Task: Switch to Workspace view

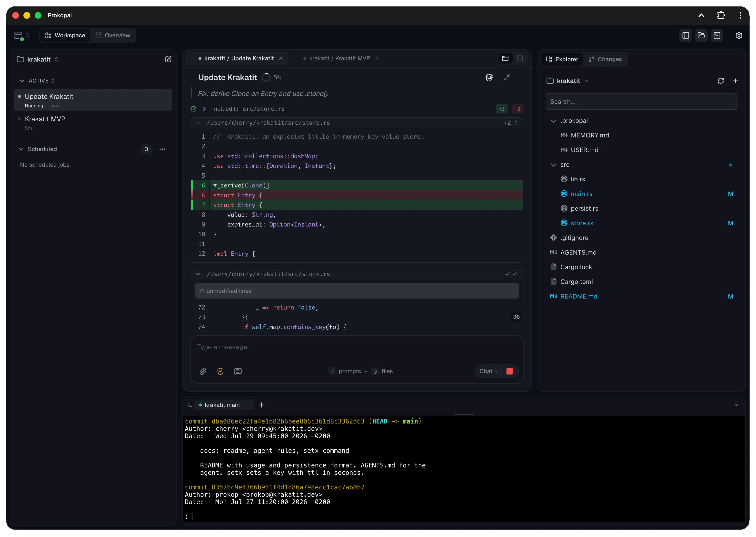Action: point(65,35)
